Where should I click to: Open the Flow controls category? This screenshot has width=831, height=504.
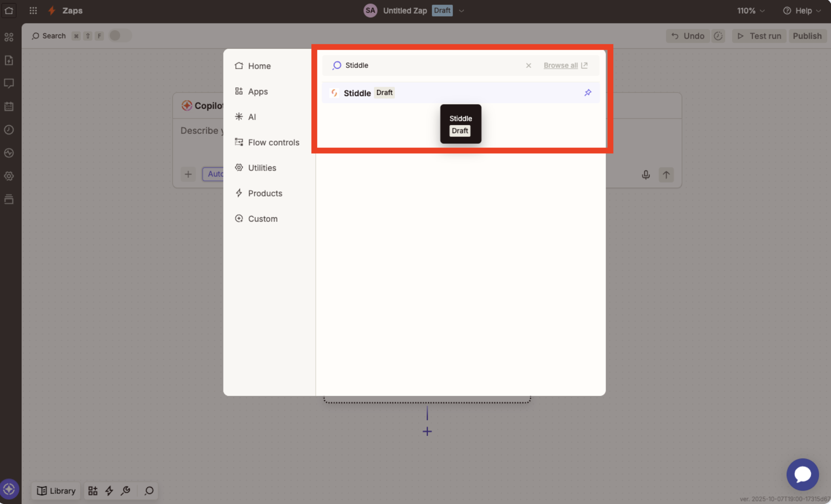(273, 143)
